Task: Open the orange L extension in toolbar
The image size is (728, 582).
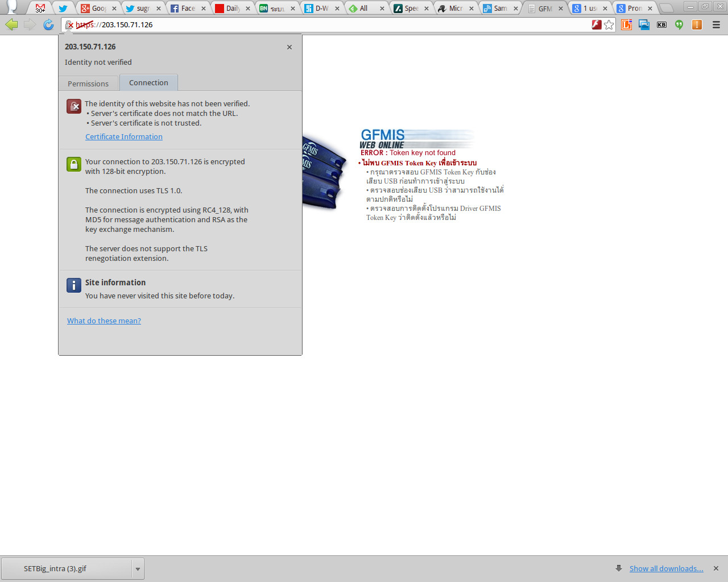Action: (626, 24)
